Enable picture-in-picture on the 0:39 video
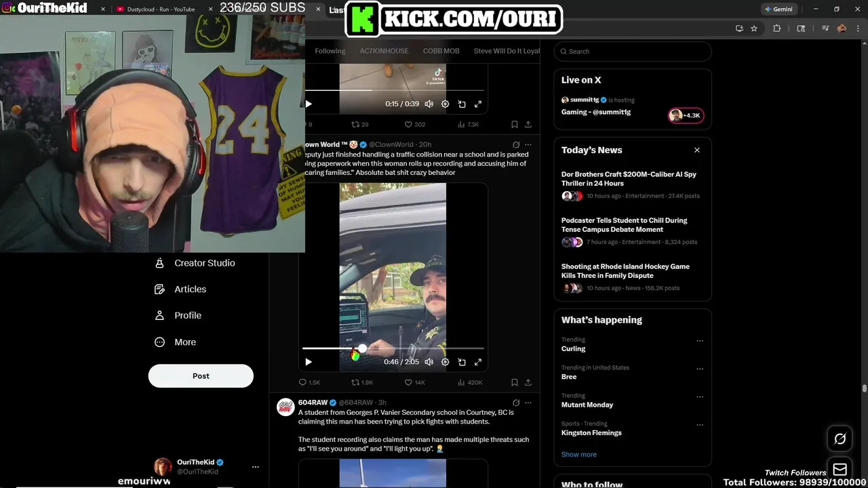This screenshot has height=488, width=868. [462, 104]
